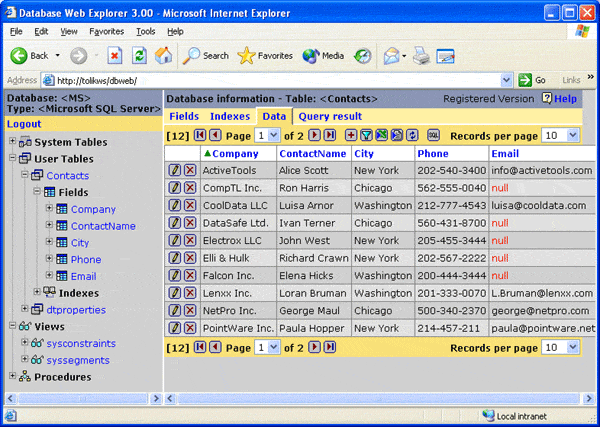Image resolution: width=600 pixels, height=427 pixels.
Task: Sort by the Phone column header
Action: tap(432, 154)
